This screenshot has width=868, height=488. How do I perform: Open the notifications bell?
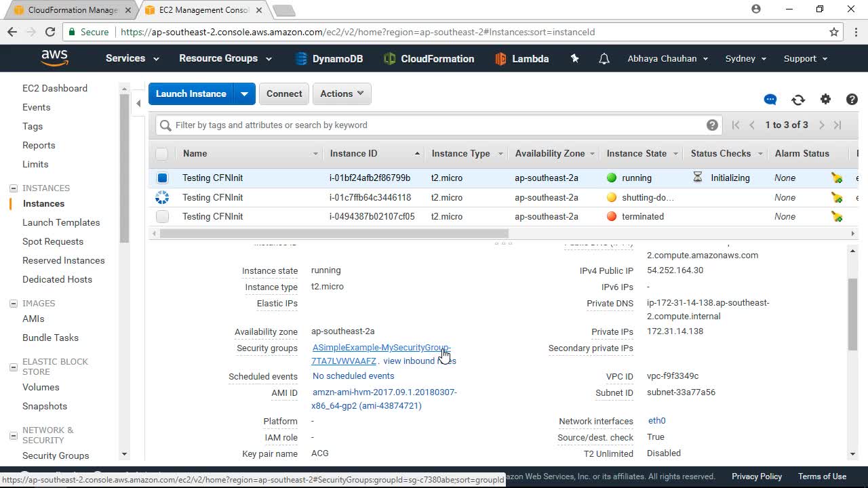coord(604,59)
